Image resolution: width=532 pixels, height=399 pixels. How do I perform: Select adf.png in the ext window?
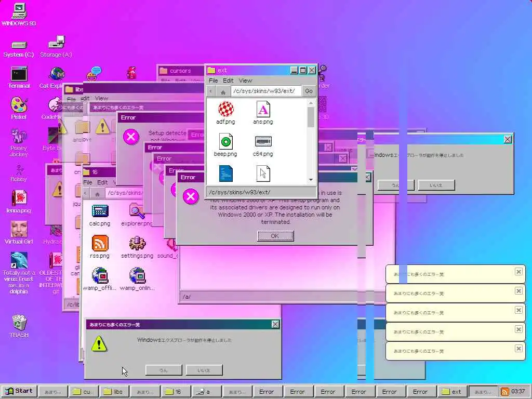click(x=225, y=113)
